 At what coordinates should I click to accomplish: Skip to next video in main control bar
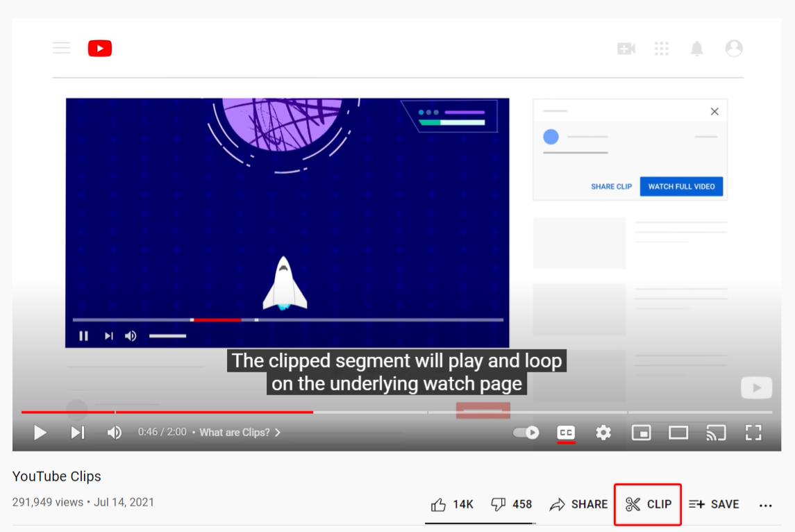point(78,433)
